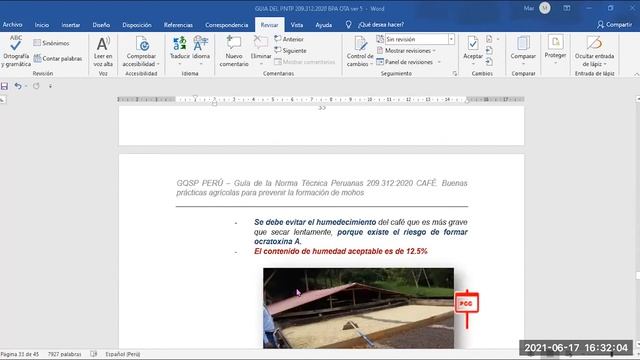Viewport: 640px width, 360px height.
Task: Click Contar palabras
Action: pos(58,58)
